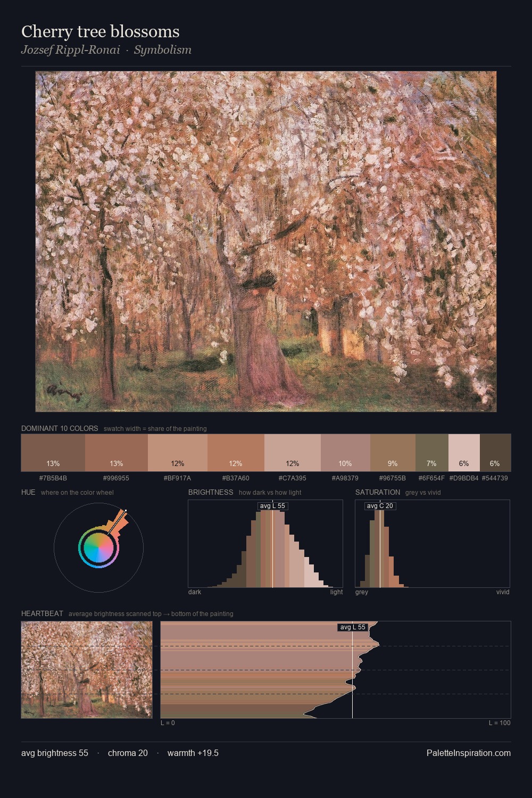The height and width of the screenshot is (798, 532).
Task: Click footer 'warmth +19.5' text
Action: pyautogui.click(x=193, y=753)
